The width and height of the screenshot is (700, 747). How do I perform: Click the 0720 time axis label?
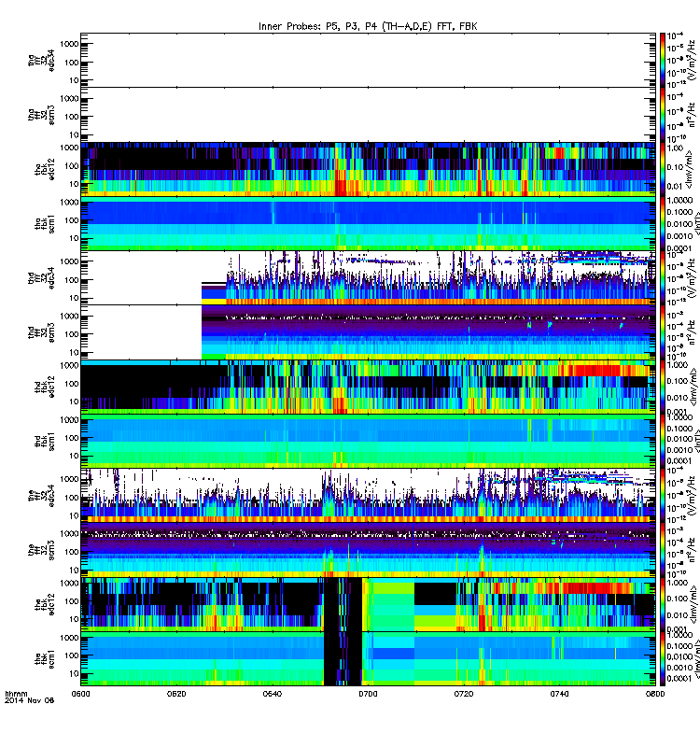(464, 694)
